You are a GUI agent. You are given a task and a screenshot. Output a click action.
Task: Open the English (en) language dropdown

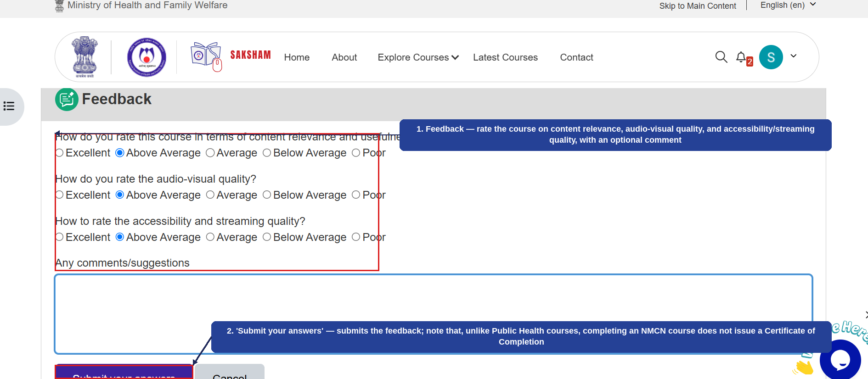coord(788,5)
